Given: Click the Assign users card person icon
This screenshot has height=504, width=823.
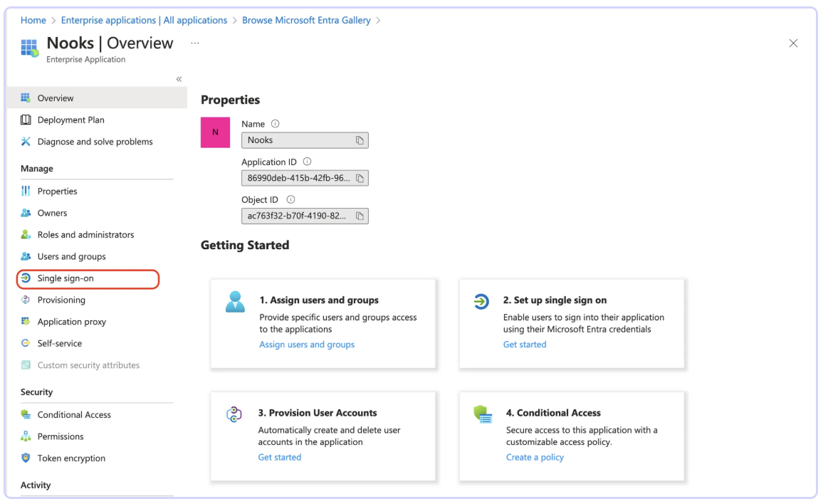Looking at the screenshot, I should (x=235, y=302).
